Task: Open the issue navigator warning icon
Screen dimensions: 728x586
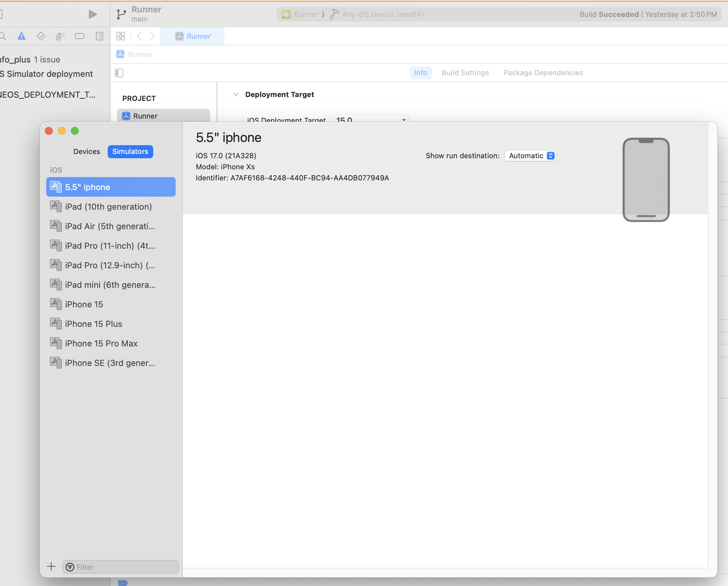Action: [x=21, y=36]
